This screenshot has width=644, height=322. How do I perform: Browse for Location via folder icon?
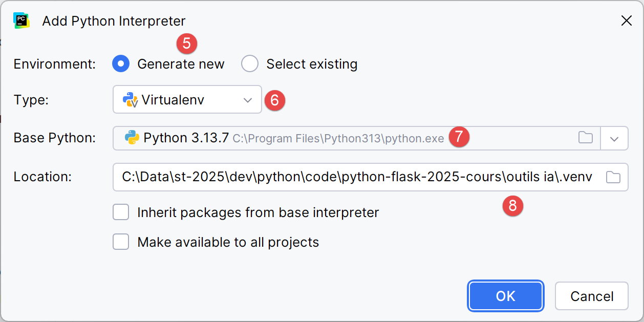pyautogui.click(x=613, y=177)
